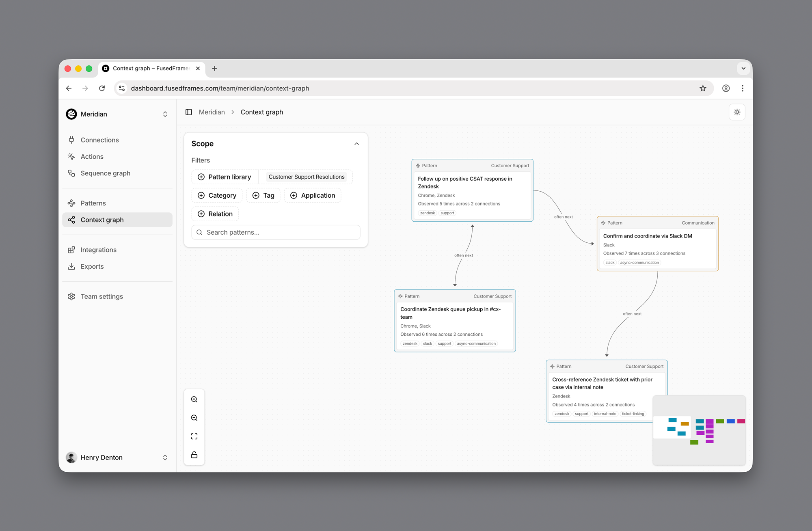Toggle the light/dark theme button
The width and height of the screenshot is (812, 531).
pos(737,112)
